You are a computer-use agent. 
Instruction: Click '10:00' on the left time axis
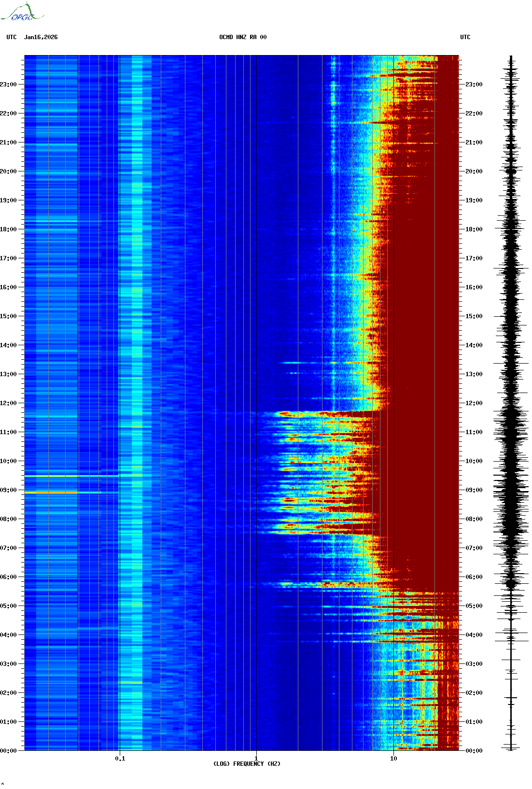click(x=8, y=461)
